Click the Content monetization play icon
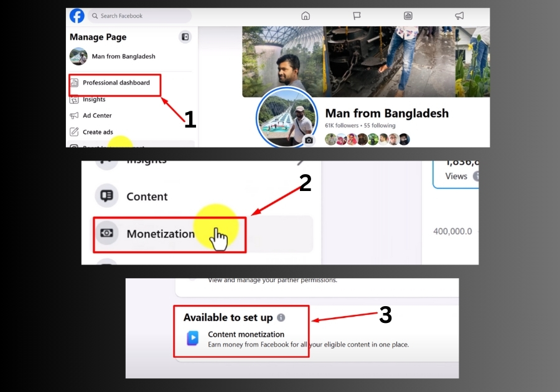This screenshot has height=392, width=560. click(192, 338)
